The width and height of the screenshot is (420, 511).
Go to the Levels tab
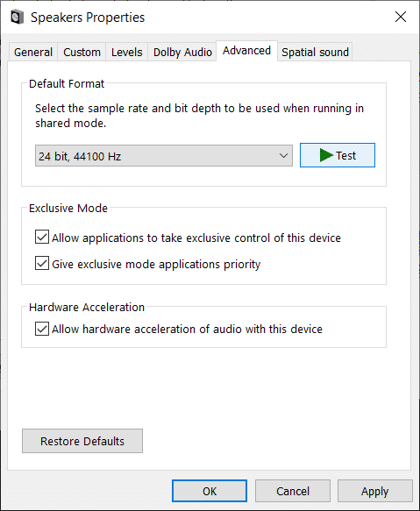(127, 52)
